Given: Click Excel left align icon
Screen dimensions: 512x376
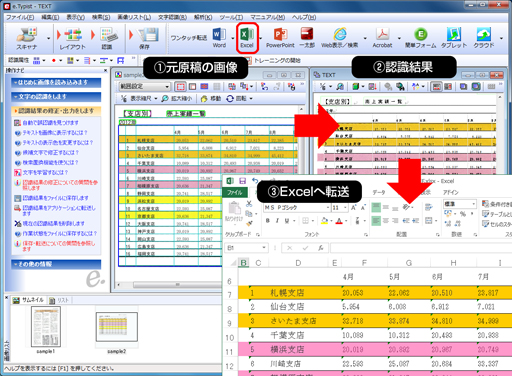Looking at the screenshot, I should tap(376, 221).
